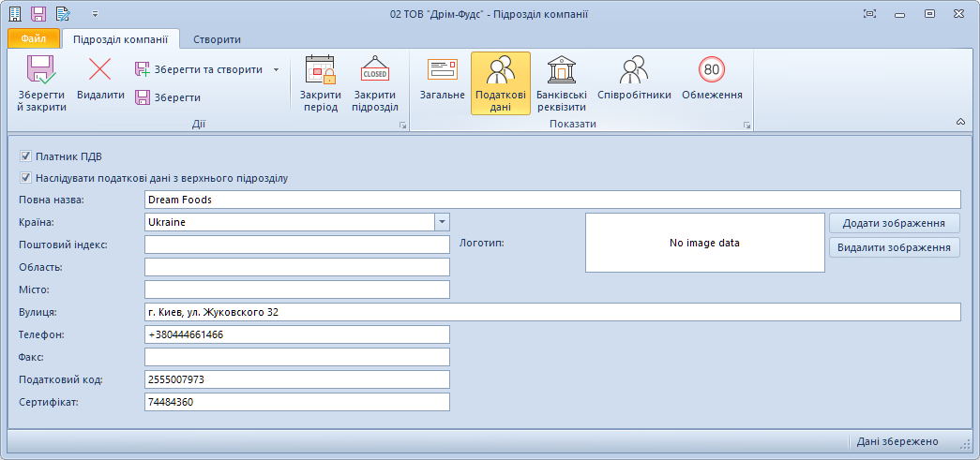Open the 'Файл' menu tab
980x460 pixels.
(34, 39)
